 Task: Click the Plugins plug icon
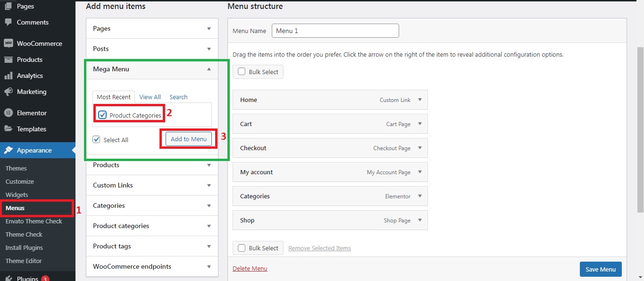(x=8, y=278)
